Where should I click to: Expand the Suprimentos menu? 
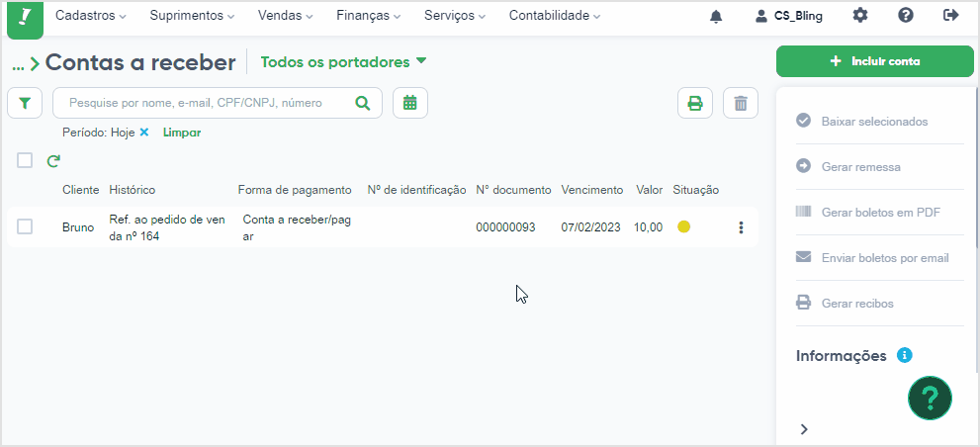coord(193,16)
